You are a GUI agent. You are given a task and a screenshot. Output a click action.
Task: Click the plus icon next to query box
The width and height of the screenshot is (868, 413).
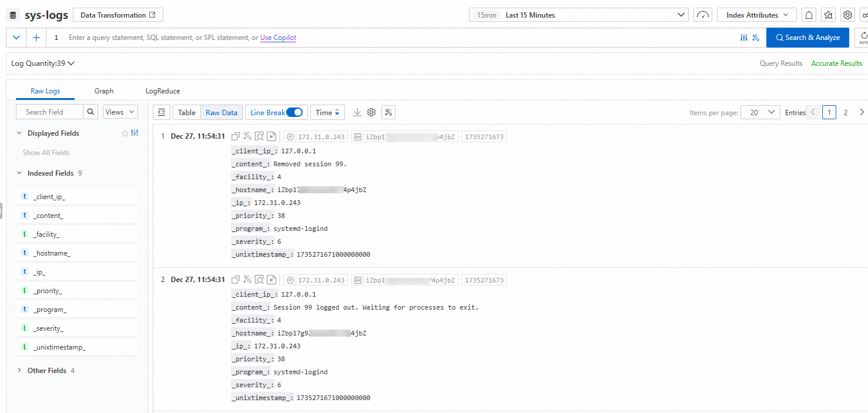[x=36, y=38]
